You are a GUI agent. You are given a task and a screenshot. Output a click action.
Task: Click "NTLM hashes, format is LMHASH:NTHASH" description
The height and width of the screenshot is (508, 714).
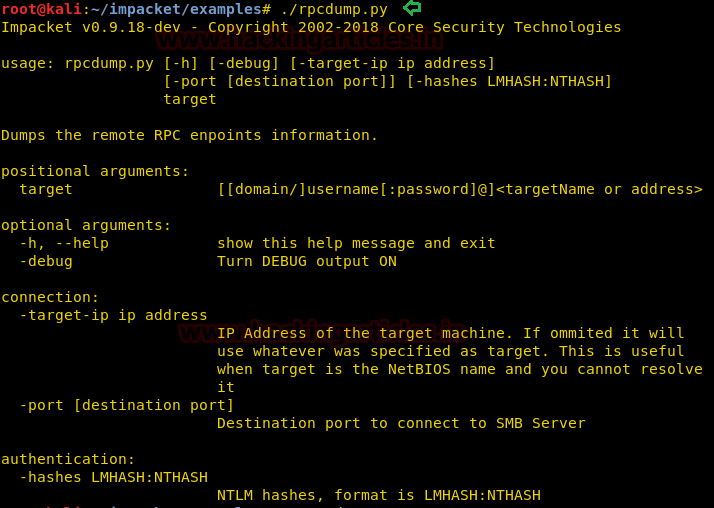point(378,495)
